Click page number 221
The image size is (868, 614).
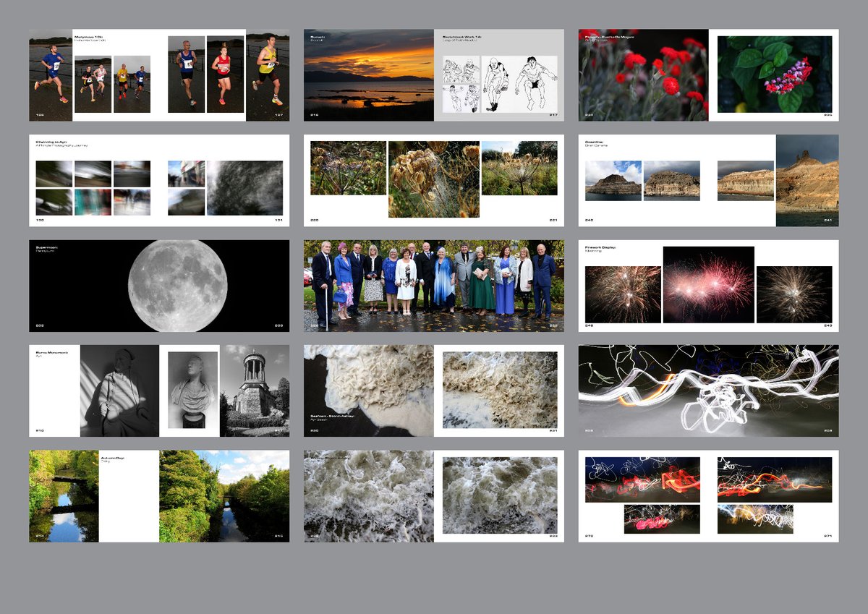click(553, 220)
